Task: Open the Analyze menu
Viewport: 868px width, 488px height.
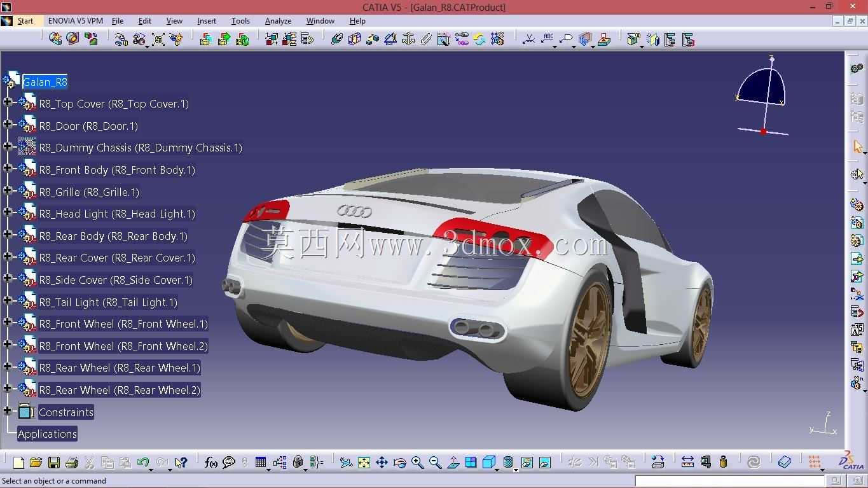Action: pyautogui.click(x=278, y=21)
